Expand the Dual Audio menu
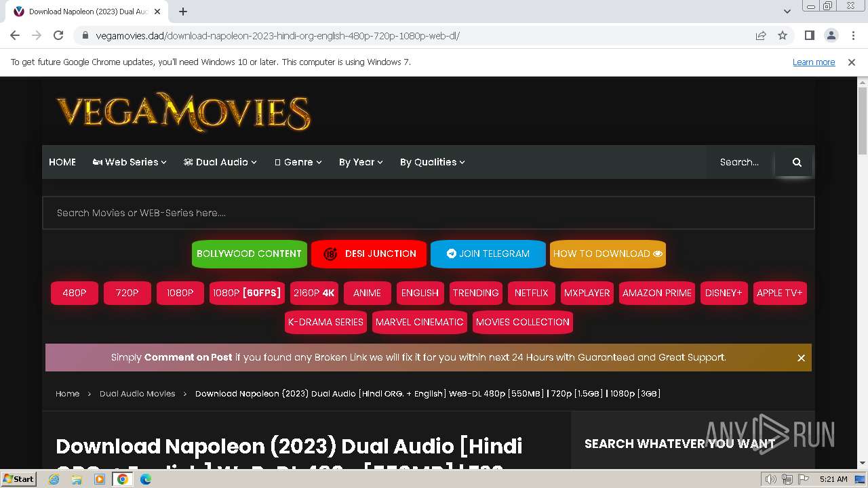 click(x=220, y=162)
